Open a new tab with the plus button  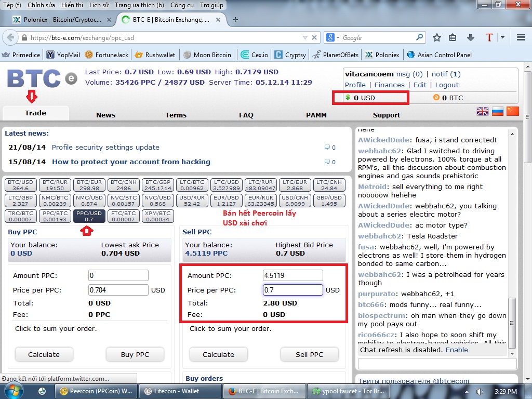coord(235,20)
